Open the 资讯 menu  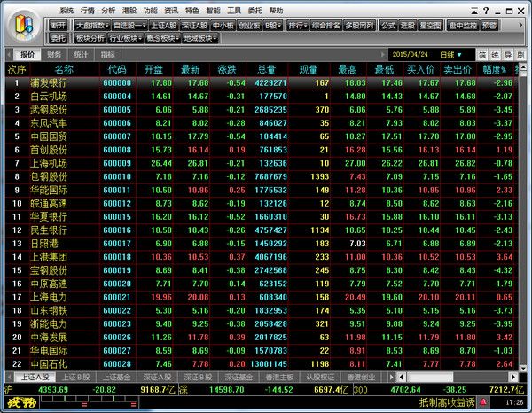(x=171, y=11)
